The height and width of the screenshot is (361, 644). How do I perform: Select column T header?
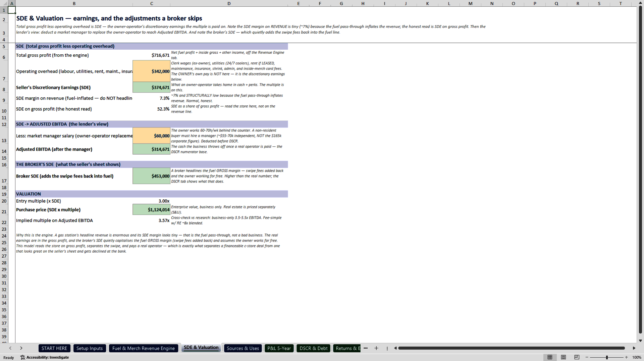(x=621, y=3)
